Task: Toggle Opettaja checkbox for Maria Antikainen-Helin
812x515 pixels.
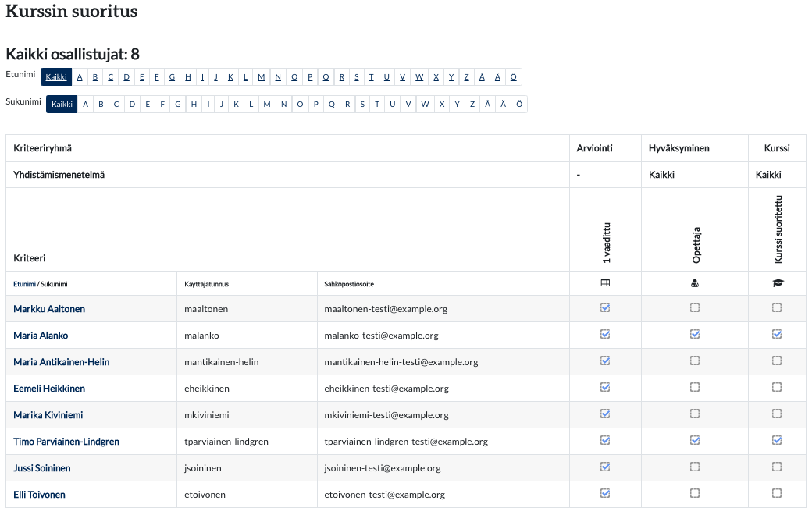Action: [695, 360]
